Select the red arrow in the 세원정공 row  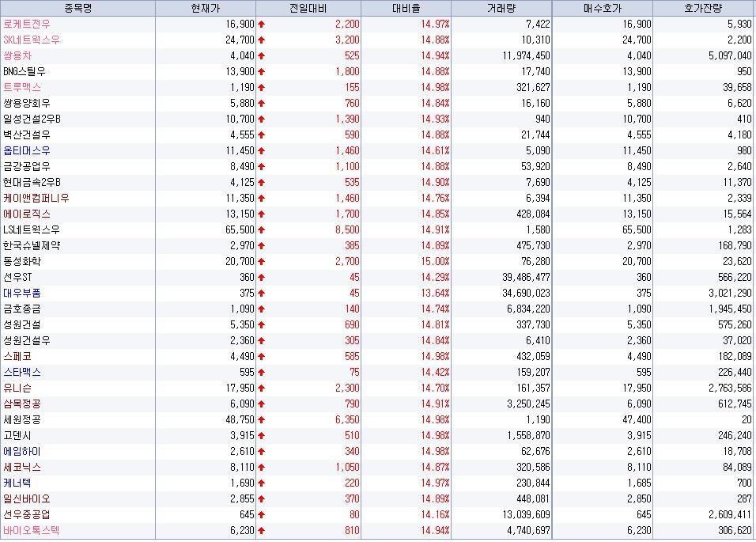tap(261, 420)
